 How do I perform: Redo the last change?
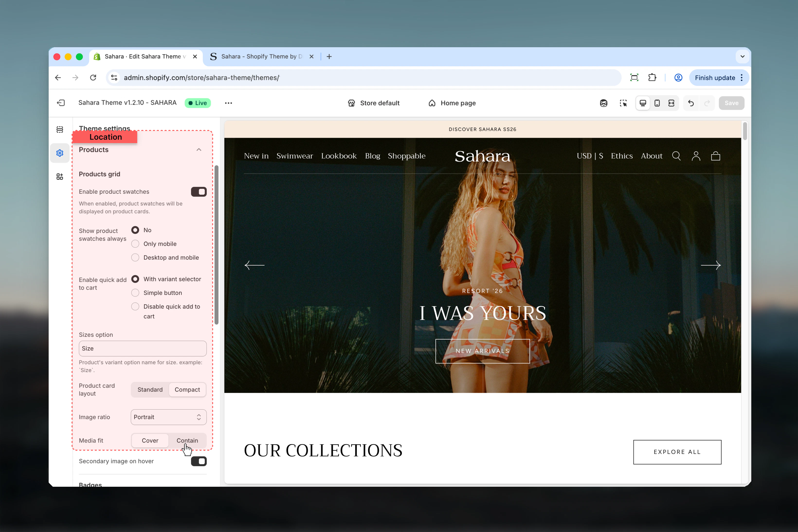[x=707, y=103]
